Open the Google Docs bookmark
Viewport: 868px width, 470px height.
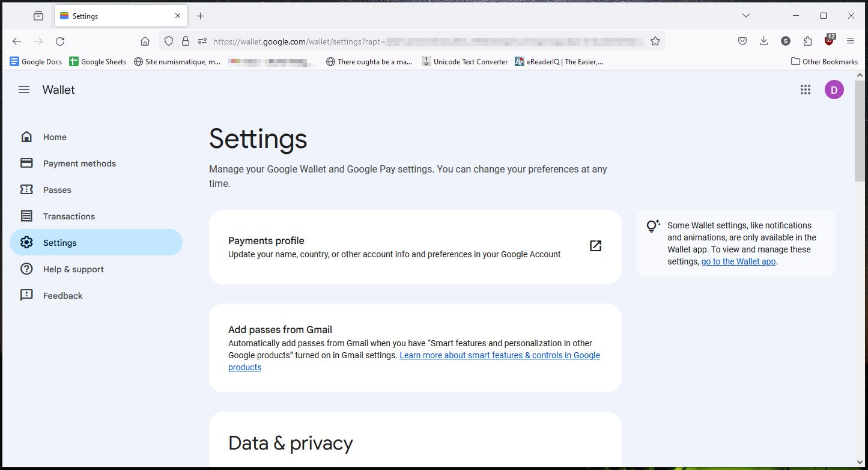coord(36,61)
